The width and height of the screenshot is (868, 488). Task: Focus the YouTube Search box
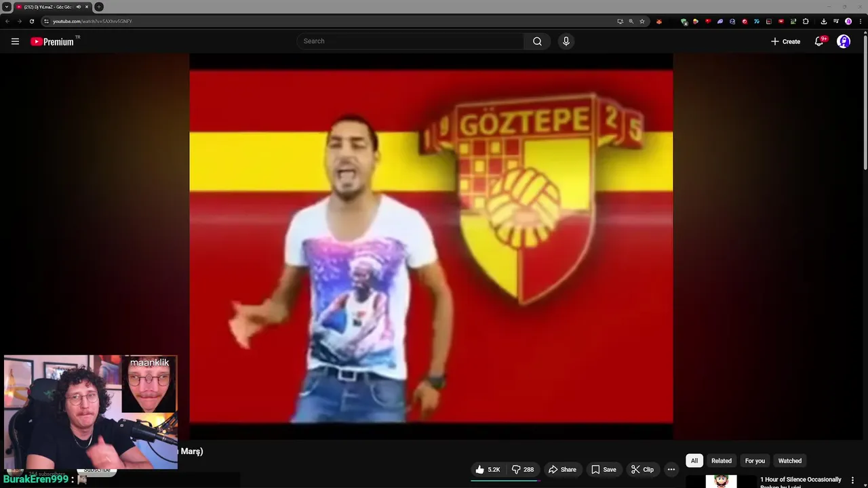pyautogui.click(x=410, y=41)
